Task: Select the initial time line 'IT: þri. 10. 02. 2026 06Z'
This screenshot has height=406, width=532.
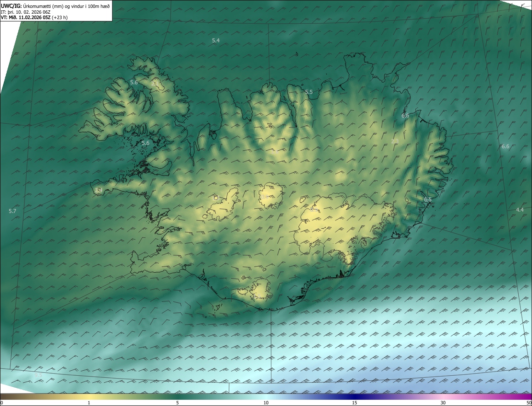Action: pos(25,12)
